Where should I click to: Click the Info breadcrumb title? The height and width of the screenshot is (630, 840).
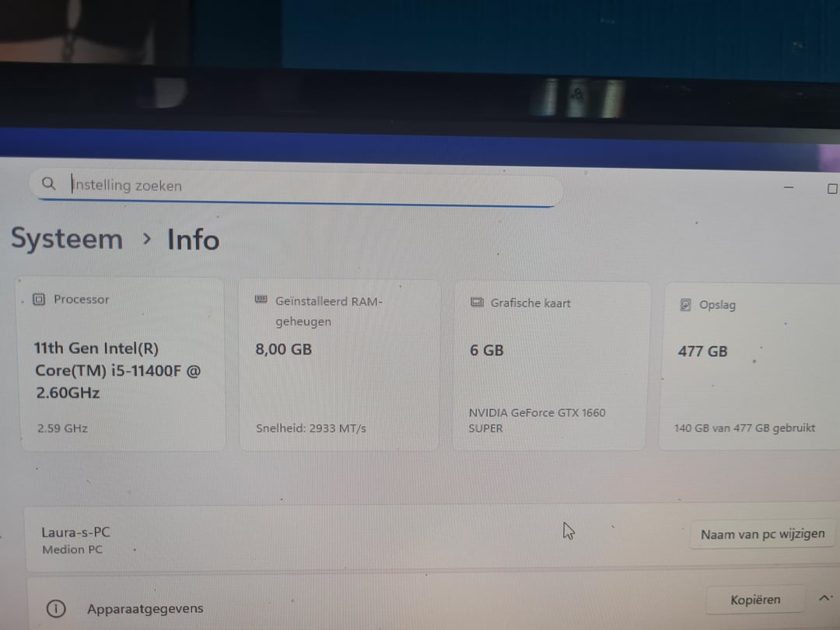coord(193,240)
